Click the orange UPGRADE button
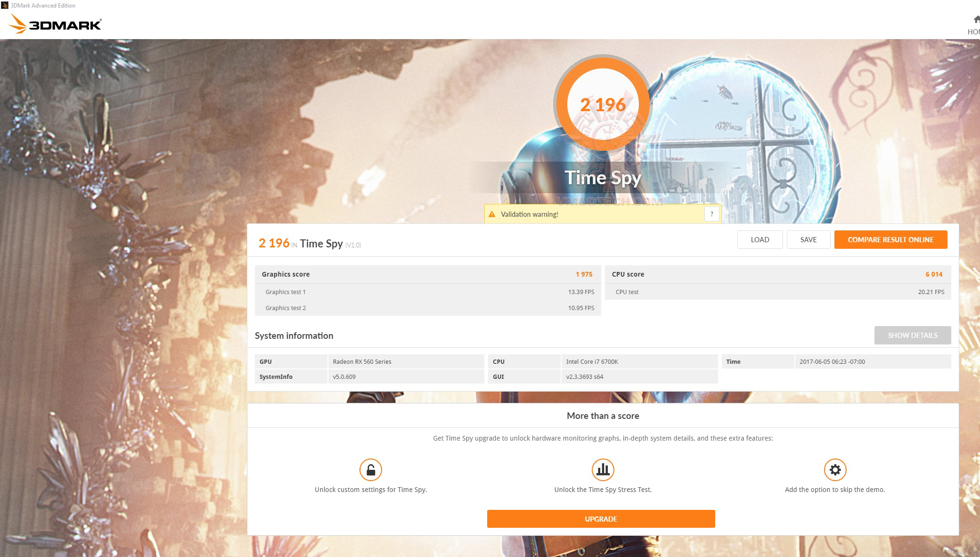The width and height of the screenshot is (980, 557). coord(601,519)
